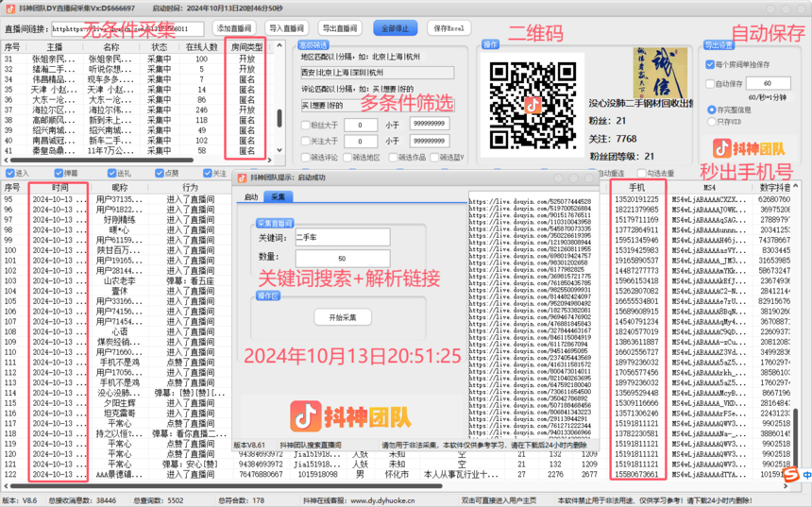812x507 pixels.
Task: Click the region filter field 西安|北京|上海
Action: point(377,73)
